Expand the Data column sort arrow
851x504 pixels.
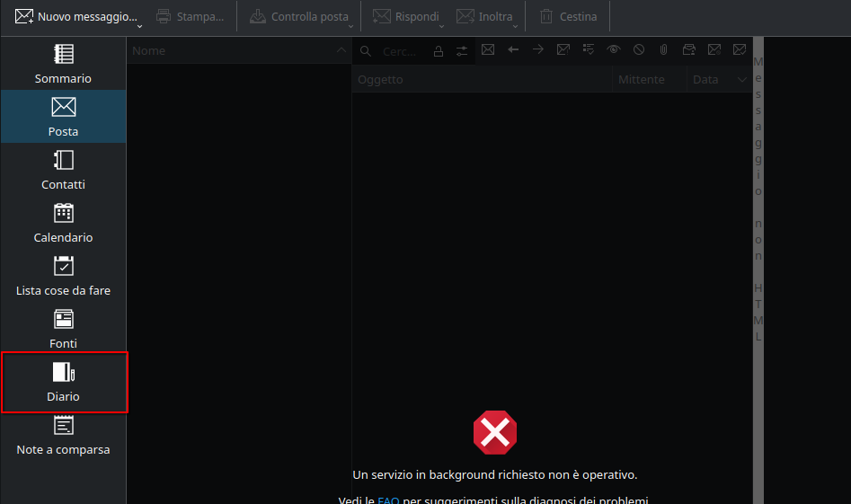coord(742,80)
